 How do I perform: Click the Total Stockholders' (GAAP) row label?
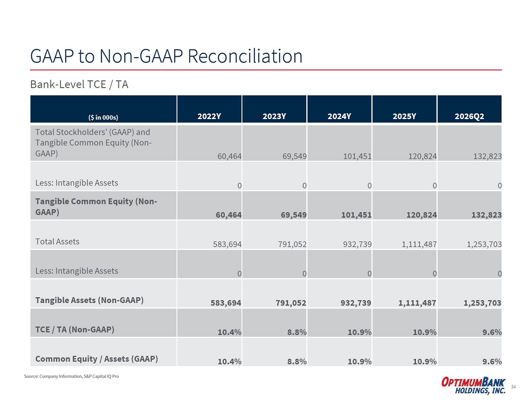(93, 143)
